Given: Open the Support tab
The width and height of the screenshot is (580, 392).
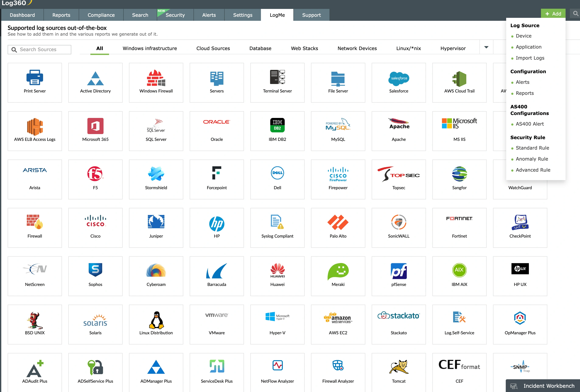Looking at the screenshot, I should (311, 15).
